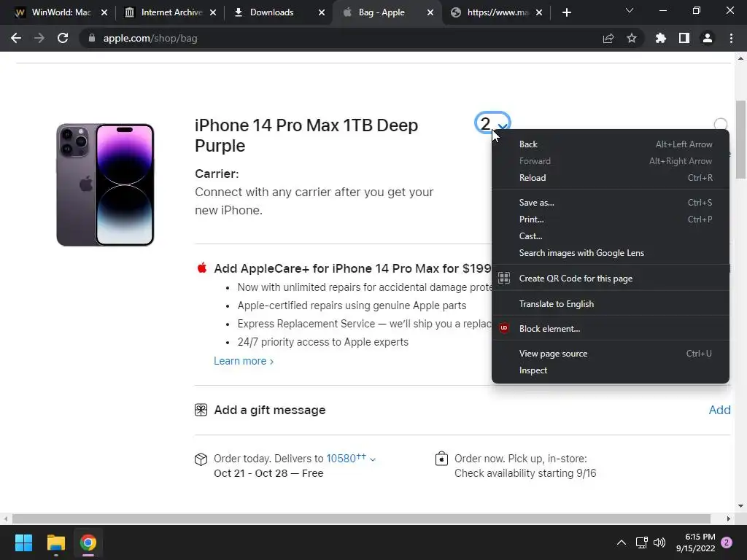The height and width of the screenshot is (560, 747).
Task: Close the Downloads tab
Action: [x=322, y=12]
